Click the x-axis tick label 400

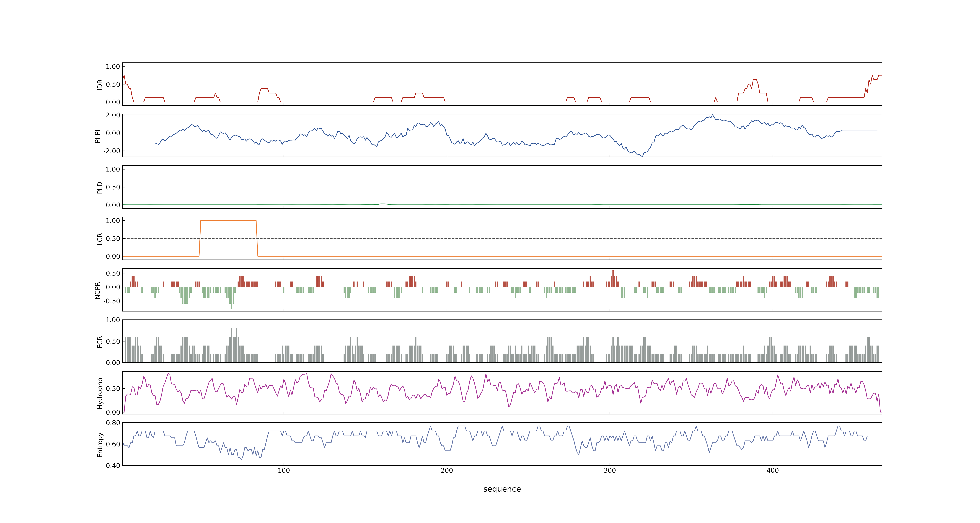pos(773,470)
